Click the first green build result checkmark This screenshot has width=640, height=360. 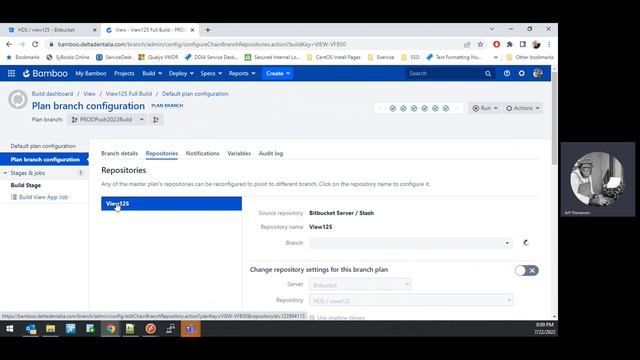click(x=393, y=108)
